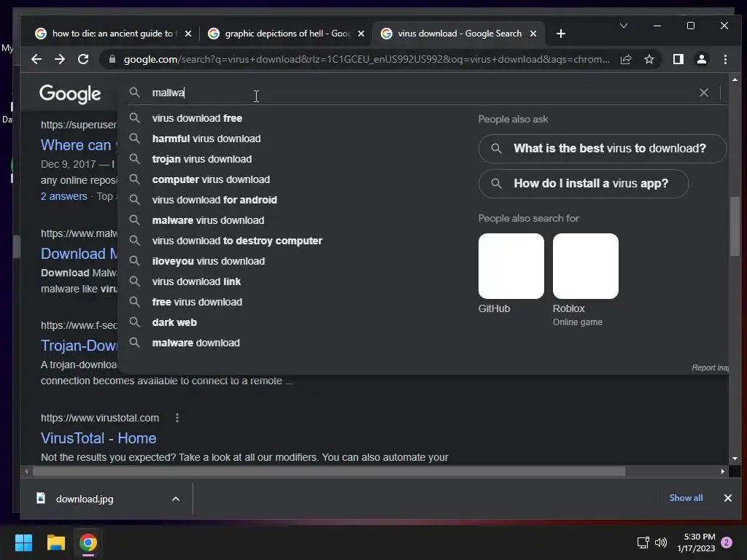Click 'Show all' downloads
This screenshot has width=747, height=560.
tap(686, 498)
